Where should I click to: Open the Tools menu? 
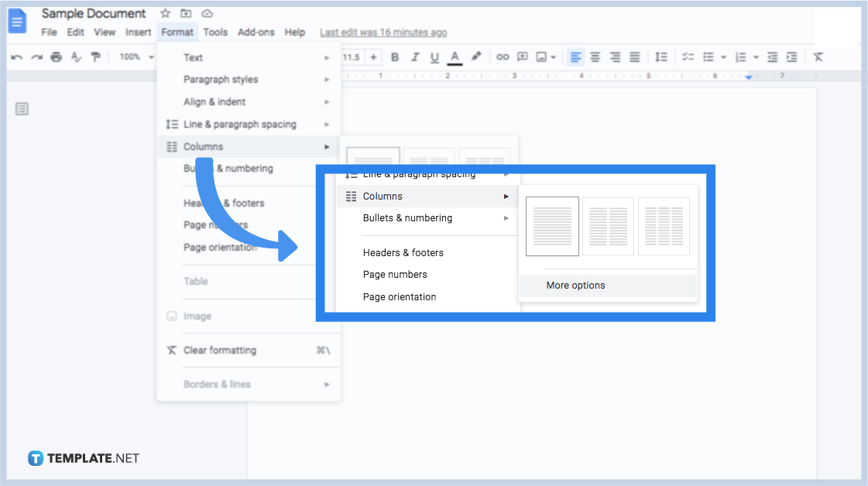(x=215, y=32)
